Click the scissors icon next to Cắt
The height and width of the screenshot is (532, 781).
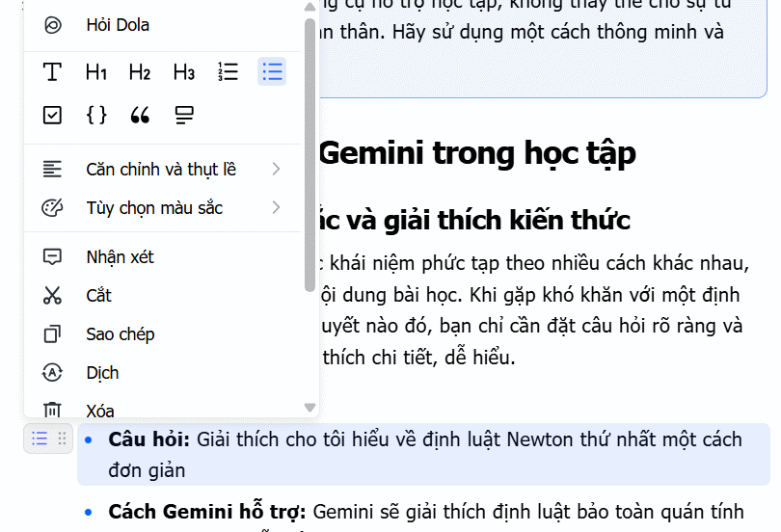52,295
